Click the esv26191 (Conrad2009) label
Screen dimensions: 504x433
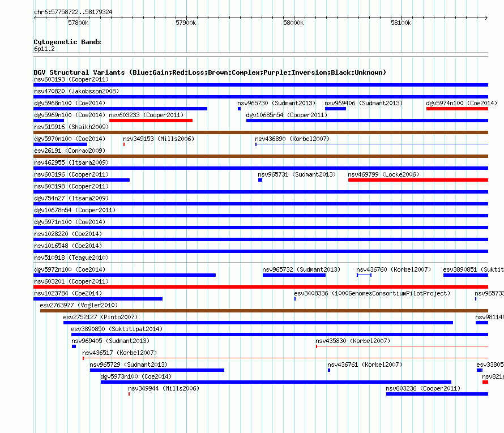[70, 151]
